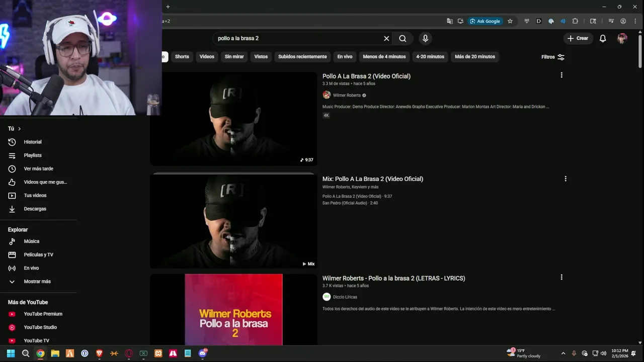The image size is (644, 362).
Task: Open YouTube notifications bell
Action: click(x=603, y=38)
